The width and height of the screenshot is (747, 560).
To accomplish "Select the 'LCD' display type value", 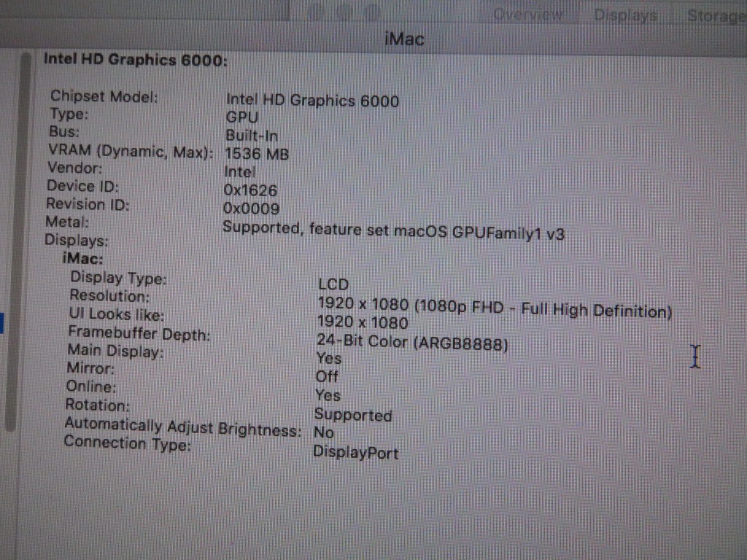I will (x=333, y=284).
